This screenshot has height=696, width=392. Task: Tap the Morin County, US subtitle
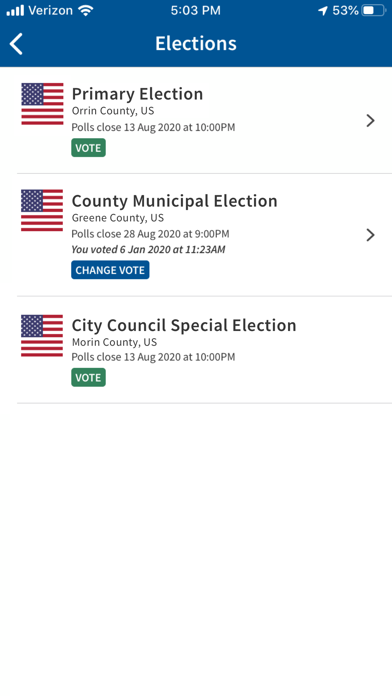(114, 342)
